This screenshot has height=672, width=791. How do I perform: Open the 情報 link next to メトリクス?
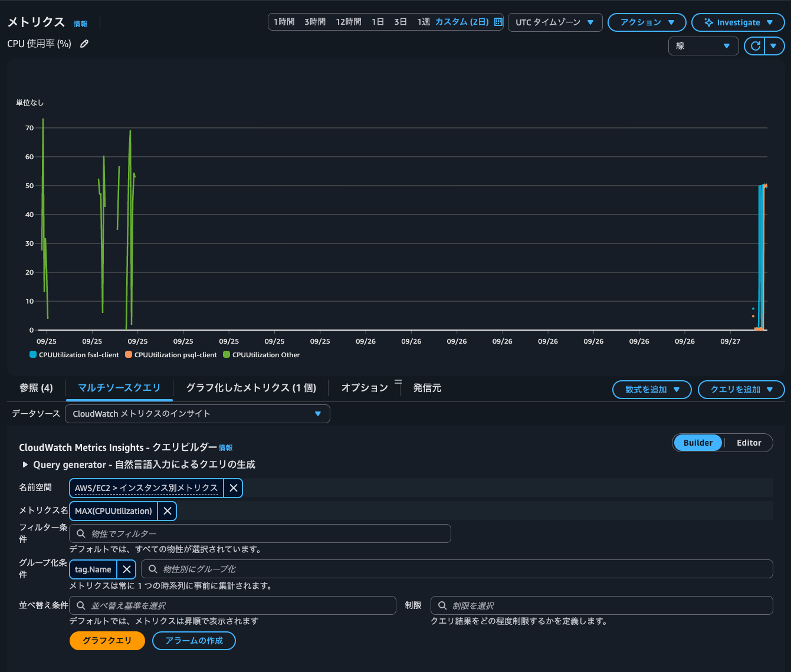pos(80,24)
